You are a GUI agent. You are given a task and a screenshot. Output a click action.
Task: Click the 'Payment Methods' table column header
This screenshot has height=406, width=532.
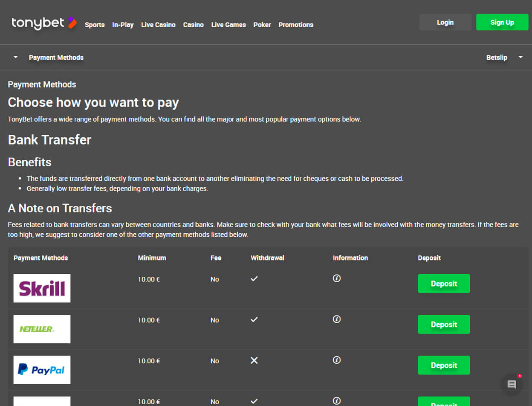[41, 258]
